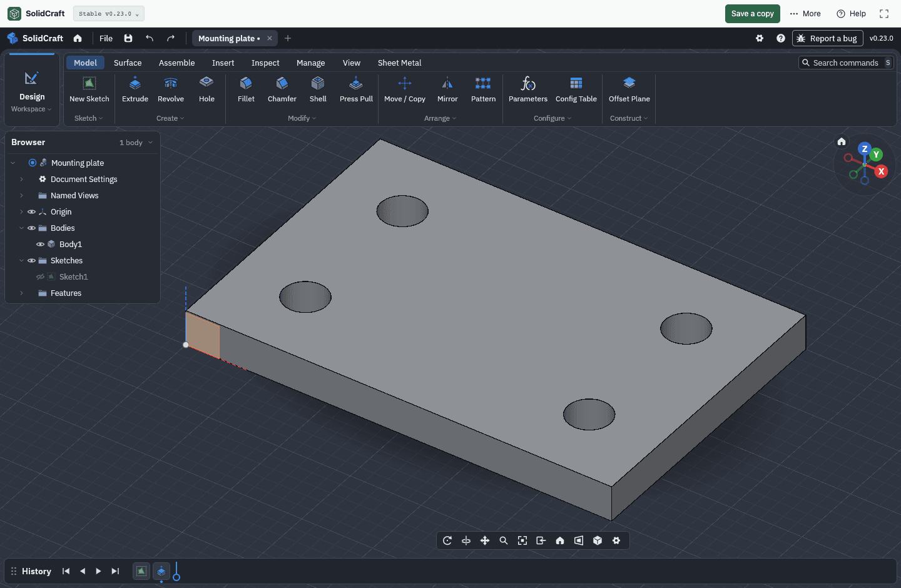Start a New Sketch
This screenshot has width=901, height=588.
point(89,89)
